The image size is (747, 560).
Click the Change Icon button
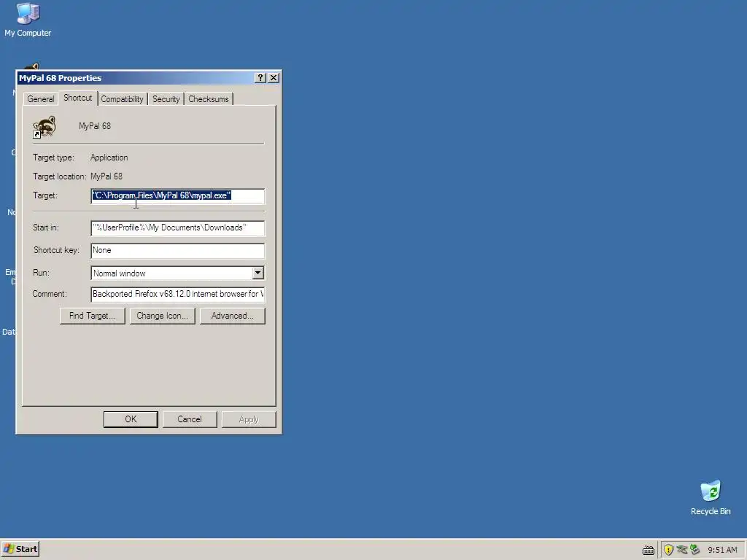[163, 316]
